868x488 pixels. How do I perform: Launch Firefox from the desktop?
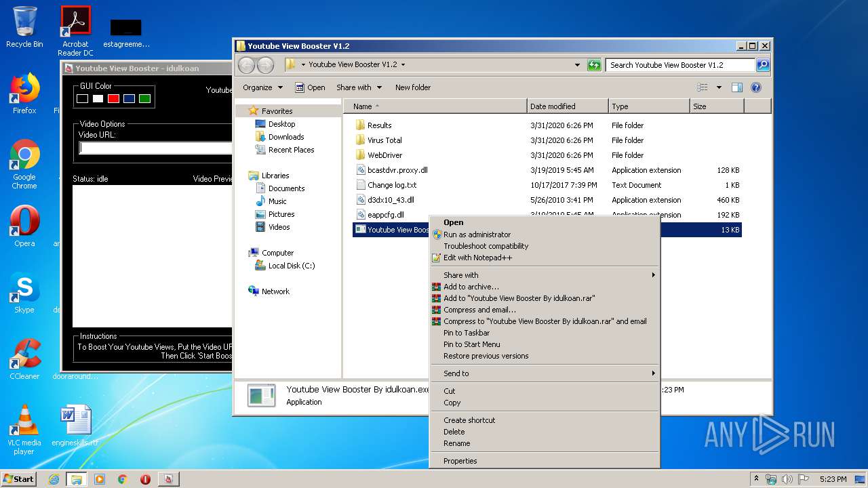click(24, 94)
